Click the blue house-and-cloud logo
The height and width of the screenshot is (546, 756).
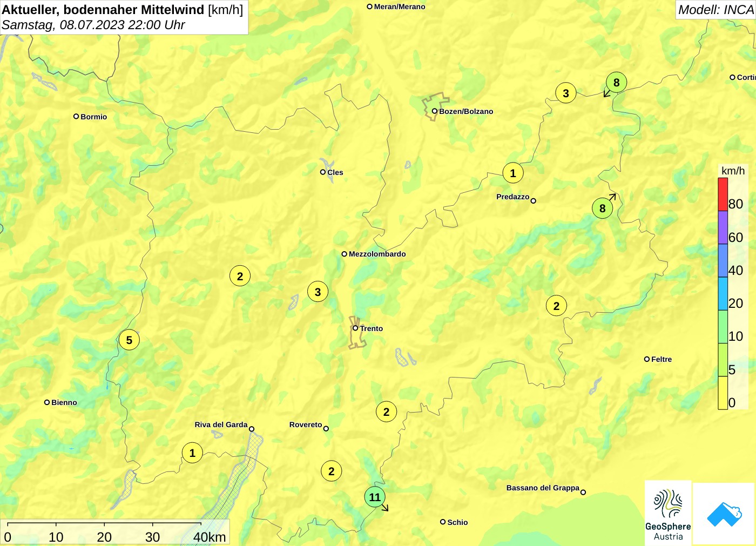pyautogui.click(x=724, y=514)
